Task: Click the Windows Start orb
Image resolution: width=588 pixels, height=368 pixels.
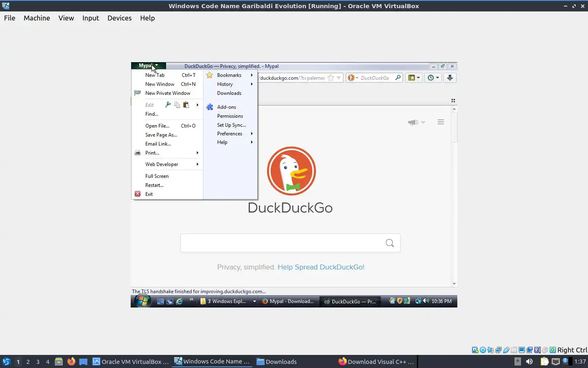Action: click(x=143, y=301)
